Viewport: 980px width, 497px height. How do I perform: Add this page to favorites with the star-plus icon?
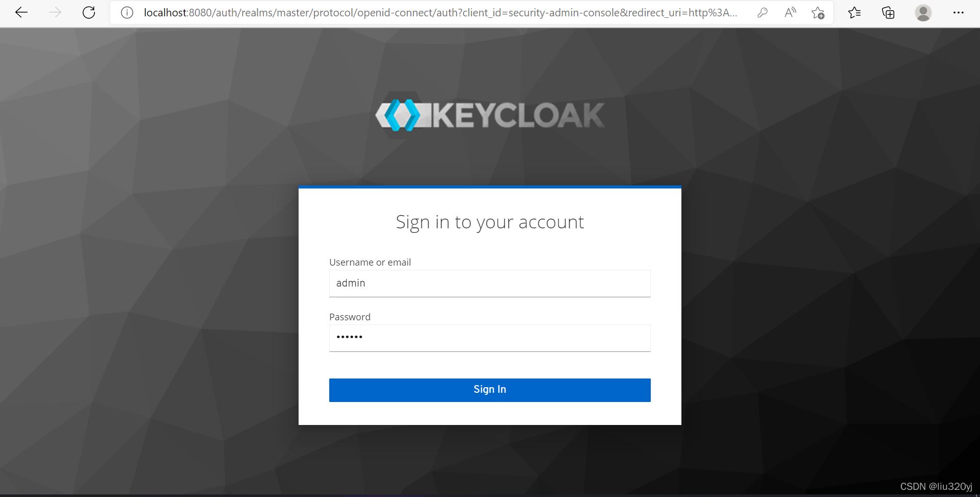click(818, 13)
